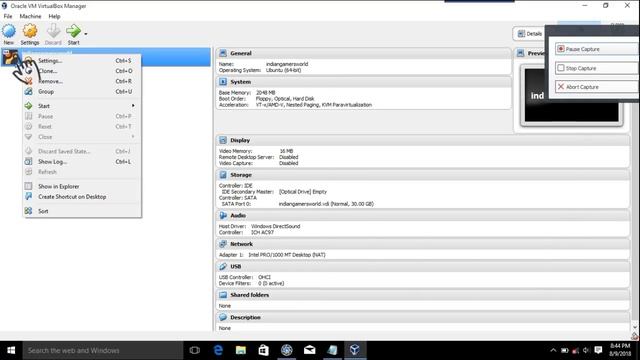The height and width of the screenshot is (360, 640).
Task: Click the Details button
Action: point(529,34)
